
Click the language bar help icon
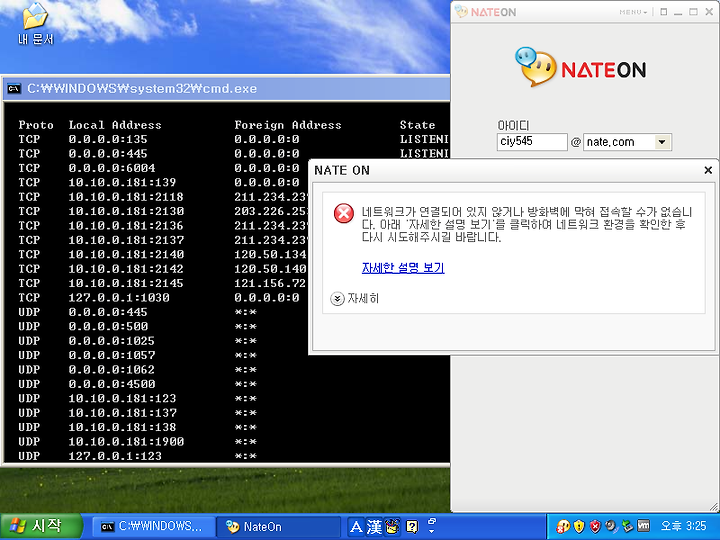click(412, 527)
